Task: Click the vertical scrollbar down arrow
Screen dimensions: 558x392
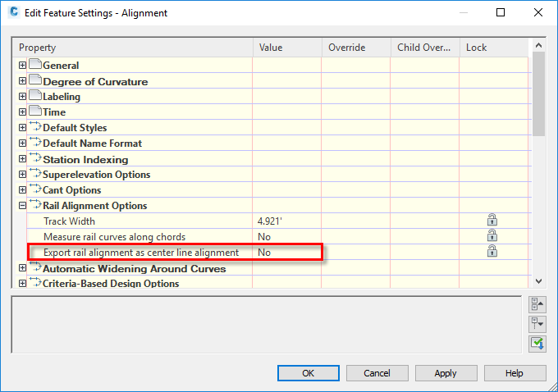Action: (x=538, y=281)
